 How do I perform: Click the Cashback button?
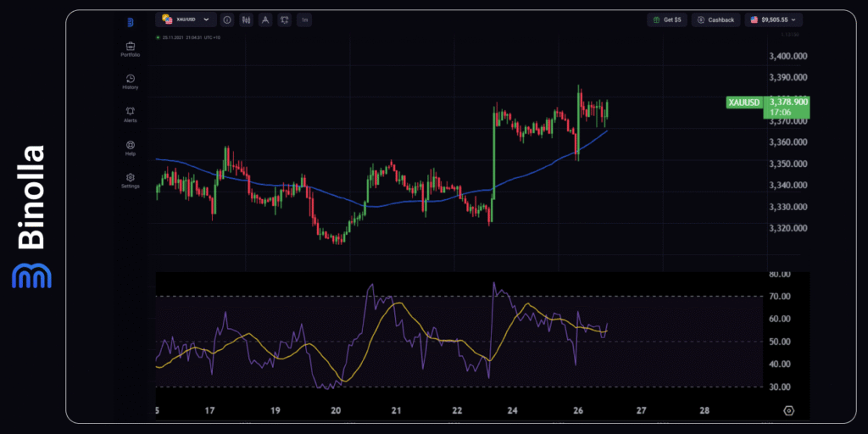click(715, 19)
